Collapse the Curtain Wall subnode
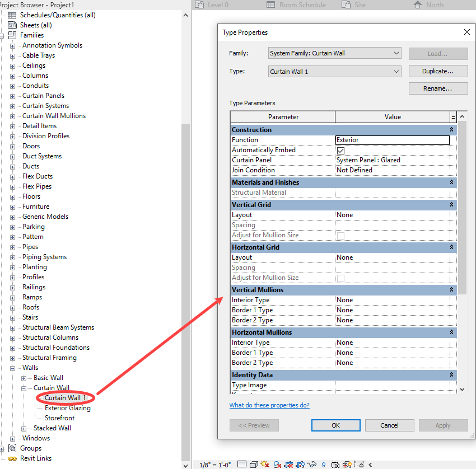 pos(24,388)
